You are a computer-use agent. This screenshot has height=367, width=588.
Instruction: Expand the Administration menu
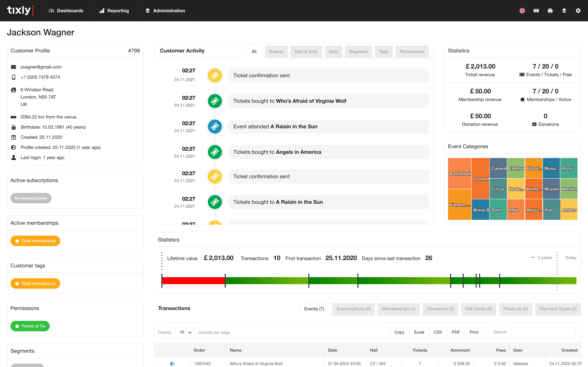[x=165, y=11]
